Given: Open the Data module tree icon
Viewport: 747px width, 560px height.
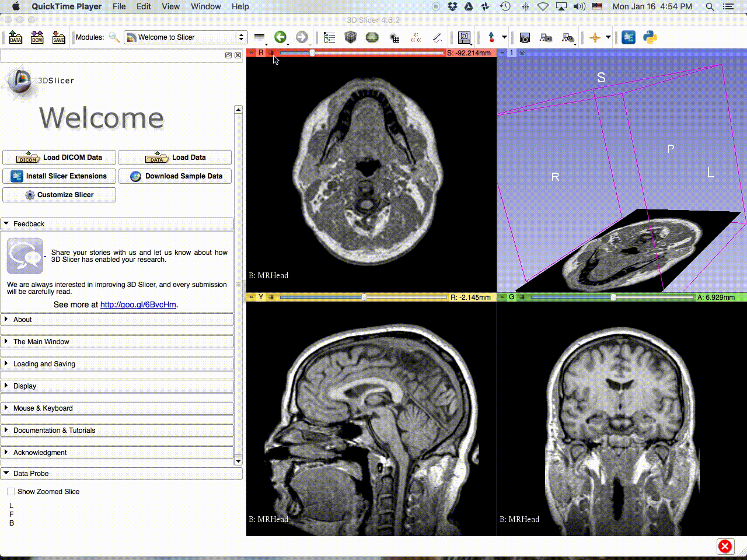Looking at the screenshot, I should point(330,37).
